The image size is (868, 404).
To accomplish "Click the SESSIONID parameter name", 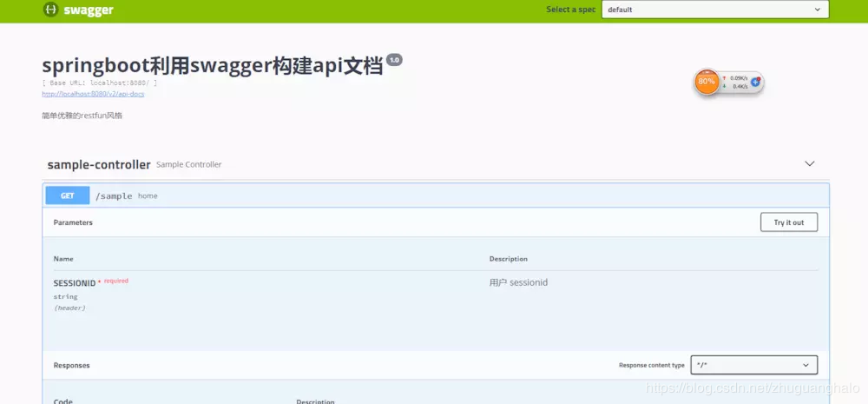I will (74, 283).
